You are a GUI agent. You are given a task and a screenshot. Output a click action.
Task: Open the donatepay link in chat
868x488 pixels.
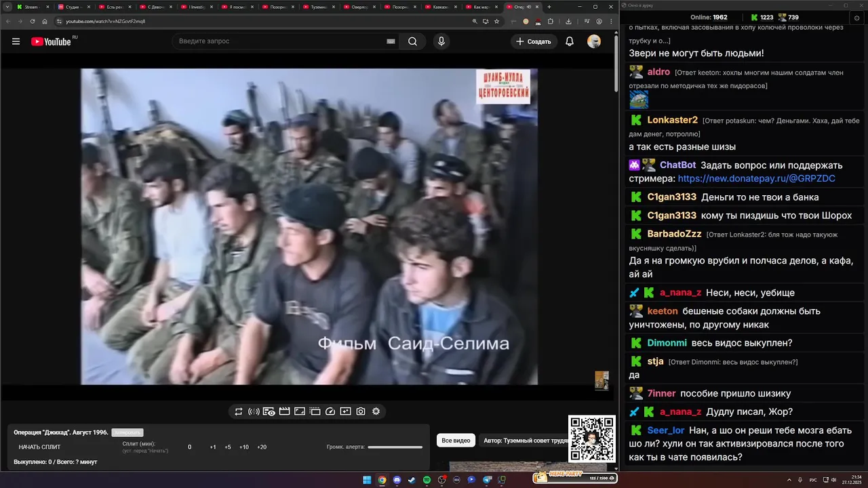coord(756,179)
